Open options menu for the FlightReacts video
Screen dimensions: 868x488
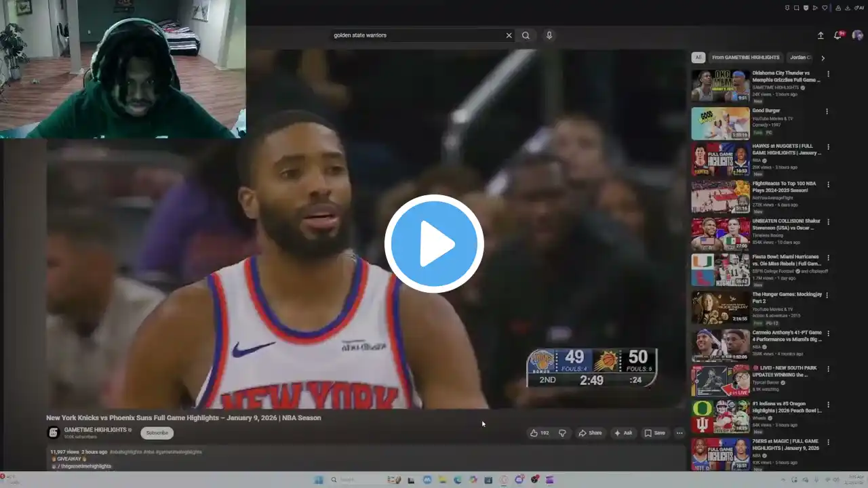(827, 184)
